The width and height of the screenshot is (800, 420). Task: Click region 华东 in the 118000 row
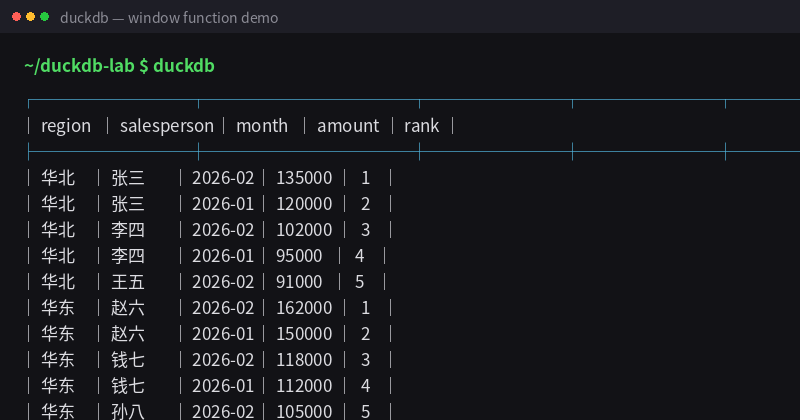tap(58, 360)
